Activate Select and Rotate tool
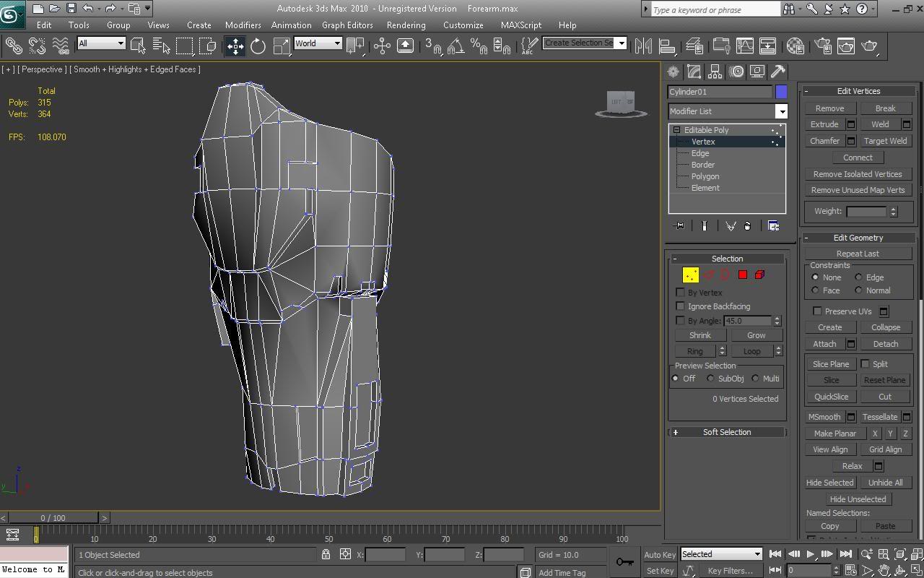This screenshot has height=578, width=924. coord(258,46)
